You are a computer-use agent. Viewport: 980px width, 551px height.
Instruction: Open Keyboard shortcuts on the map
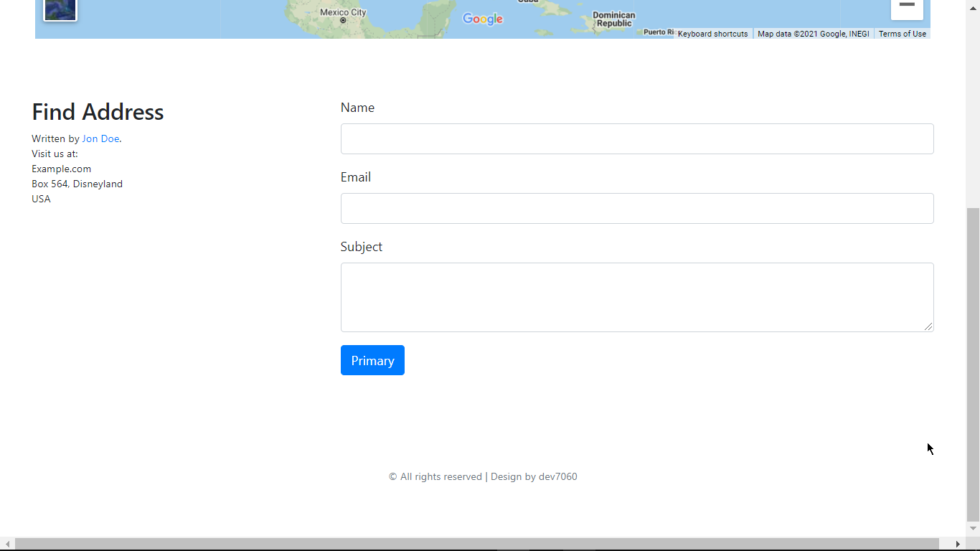(x=712, y=34)
